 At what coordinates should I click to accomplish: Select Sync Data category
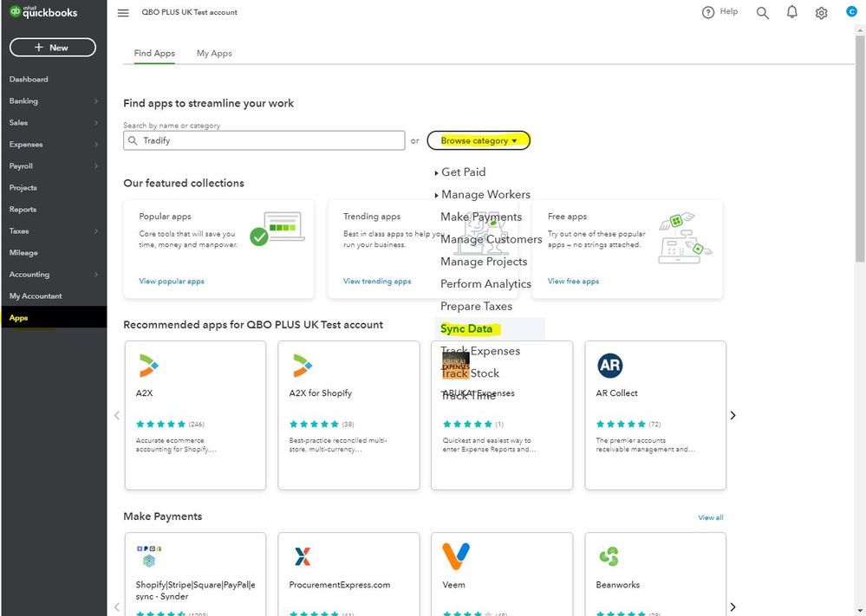pos(466,329)
